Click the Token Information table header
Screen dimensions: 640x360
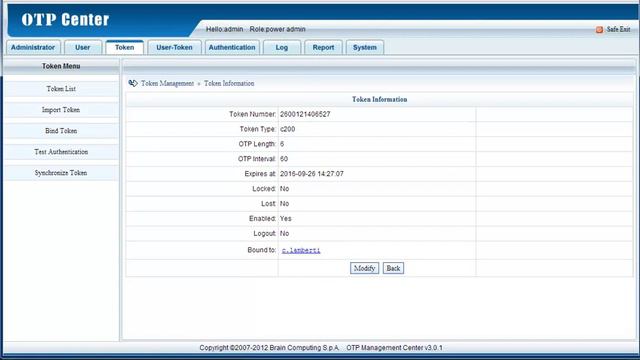pyautogui.click(x=380, y=99)
